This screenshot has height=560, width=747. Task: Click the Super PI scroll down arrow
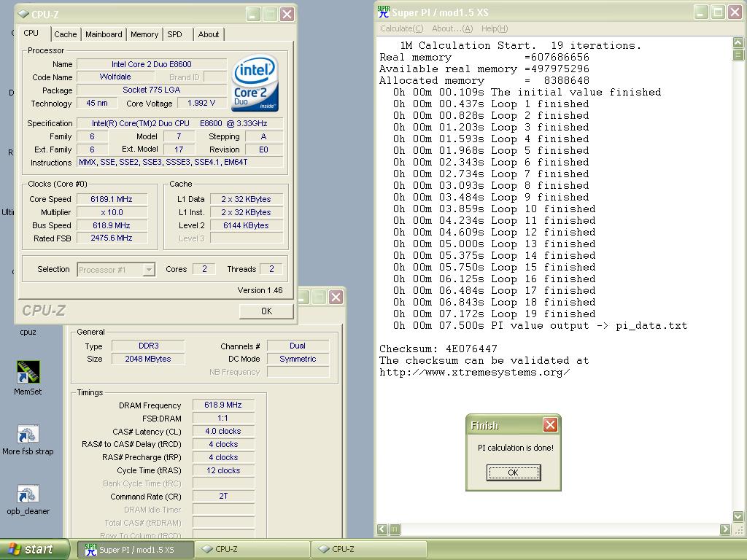point(738,516)
